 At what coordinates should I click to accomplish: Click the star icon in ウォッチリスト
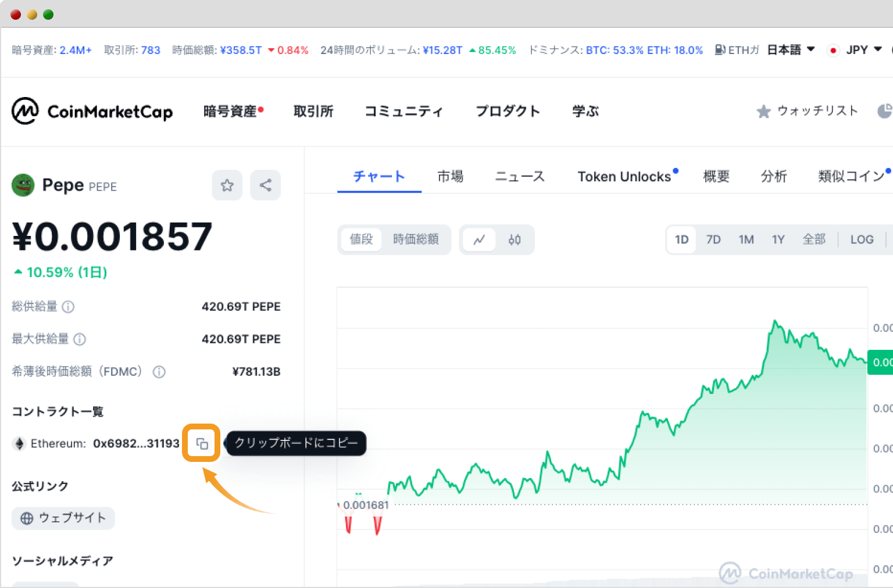pyautogui.click(x=763, y=111)
